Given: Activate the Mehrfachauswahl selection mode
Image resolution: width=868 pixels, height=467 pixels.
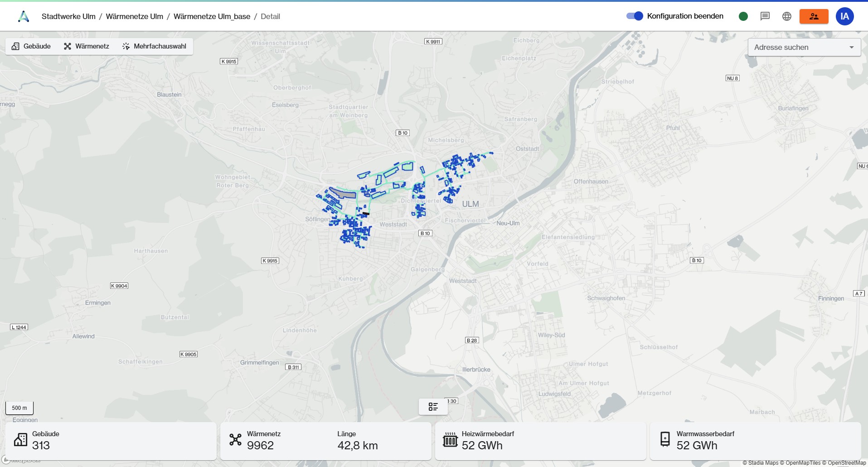Looking at the screenshot, I should point(154,46).
